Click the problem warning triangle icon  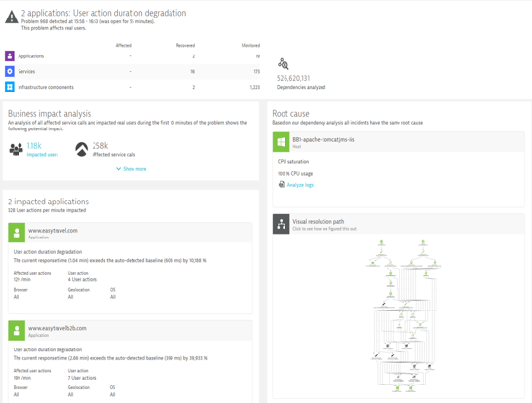click(12, 17)
